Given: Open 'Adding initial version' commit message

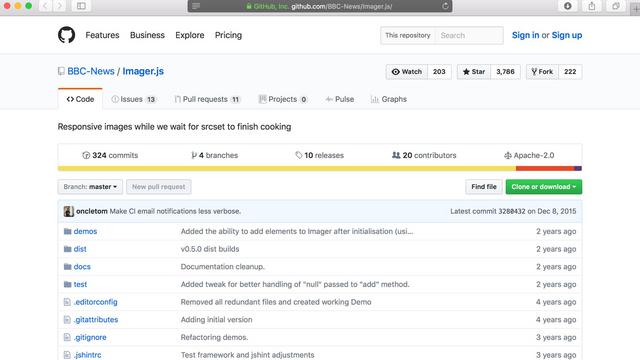Looking at the screenshot, I should (x=216, y=320).
